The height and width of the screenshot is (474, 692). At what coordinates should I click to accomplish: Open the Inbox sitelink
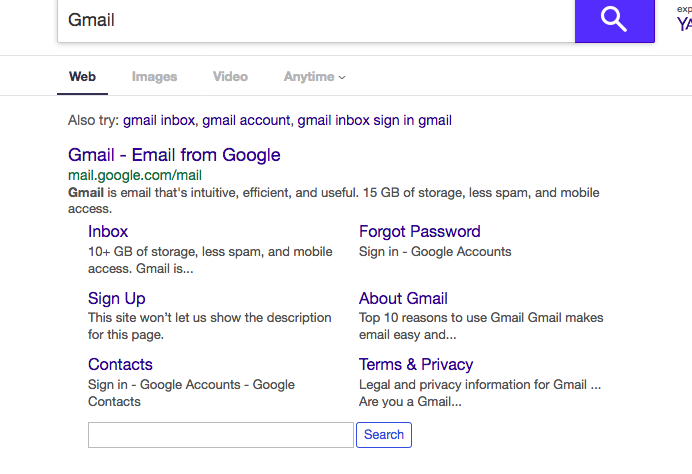(x=108, y=232)
